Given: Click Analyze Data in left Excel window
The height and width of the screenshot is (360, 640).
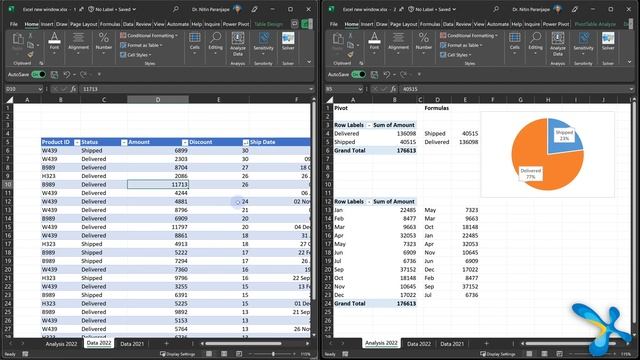Looking at the screenshot, I should pyautogui.click(x=238, y=44).
